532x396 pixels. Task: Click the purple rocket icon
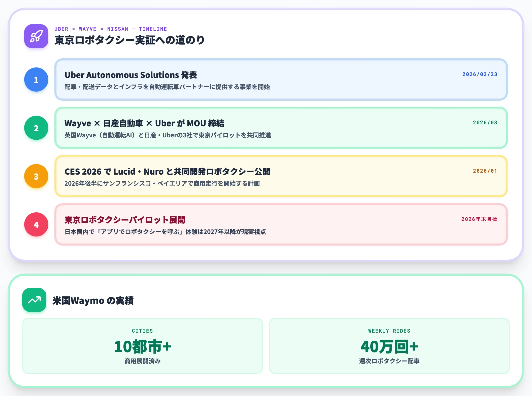pyautogui.click(x=36, y=36)
